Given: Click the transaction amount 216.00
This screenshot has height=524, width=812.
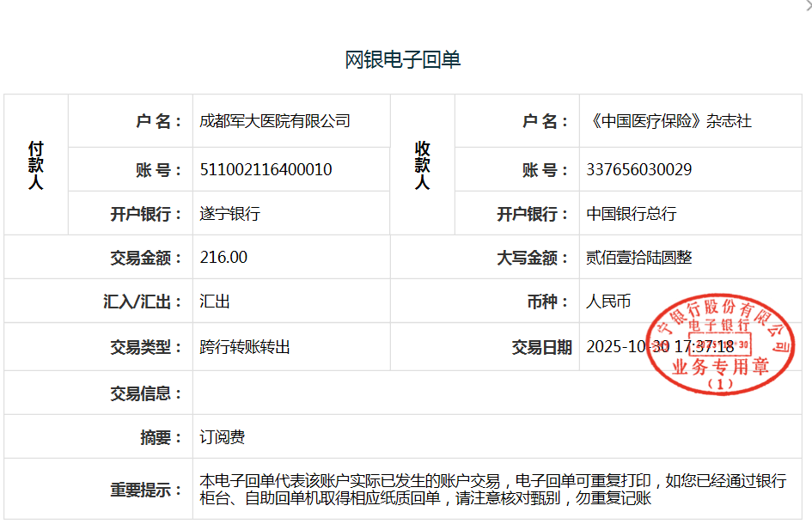Looking at the screenshot, I should (x=223, y=258).
